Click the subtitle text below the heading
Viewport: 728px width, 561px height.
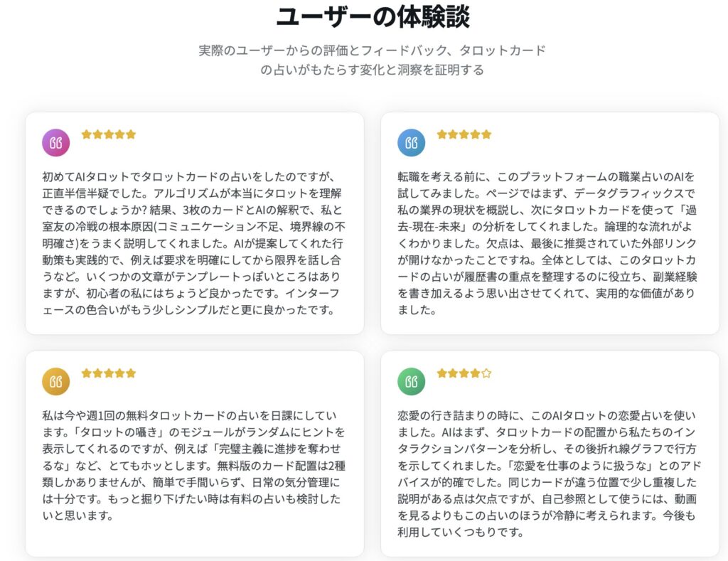point(373,60)
